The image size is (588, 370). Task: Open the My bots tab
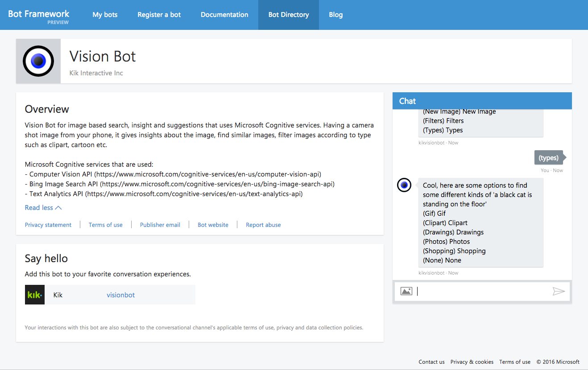[105, 15]
